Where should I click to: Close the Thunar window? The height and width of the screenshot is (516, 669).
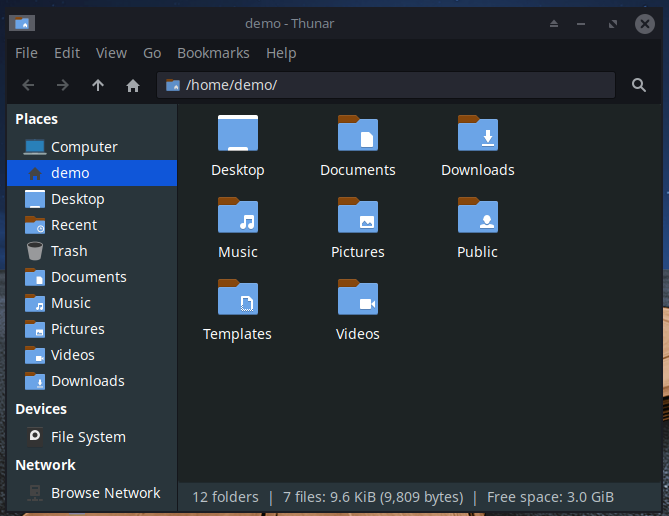click(x=645, y=23)
